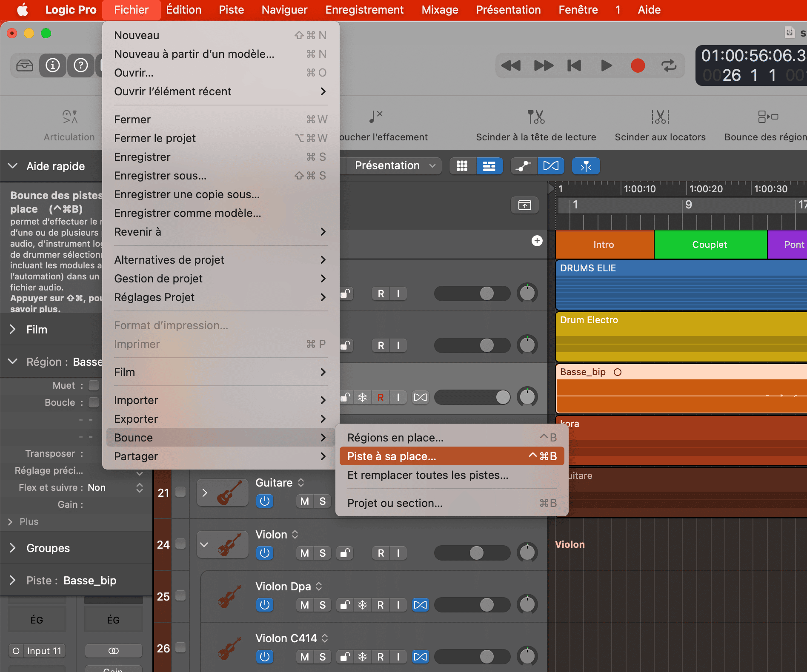
Task: Click the catch playhead button
Action: tap(586, 166)
